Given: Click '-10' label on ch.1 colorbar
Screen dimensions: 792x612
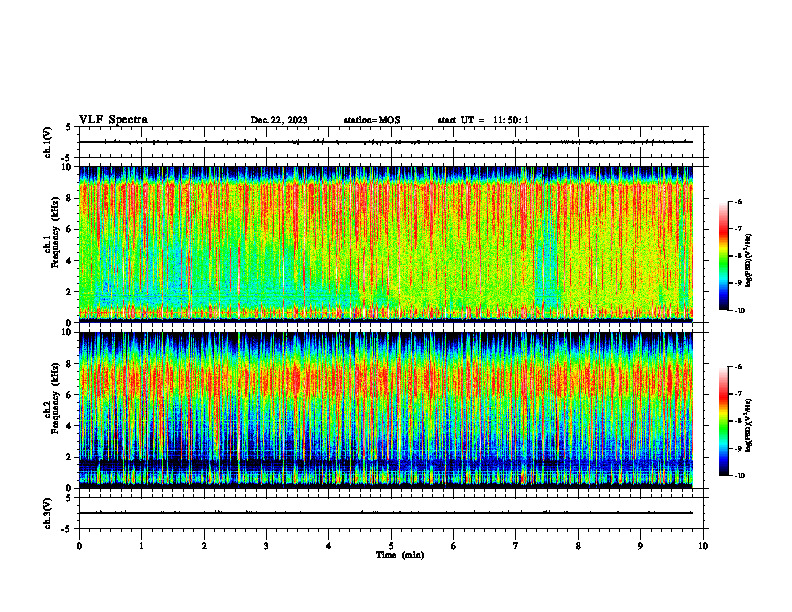Looking at the screenshot, I should click(x=739, y=311).
